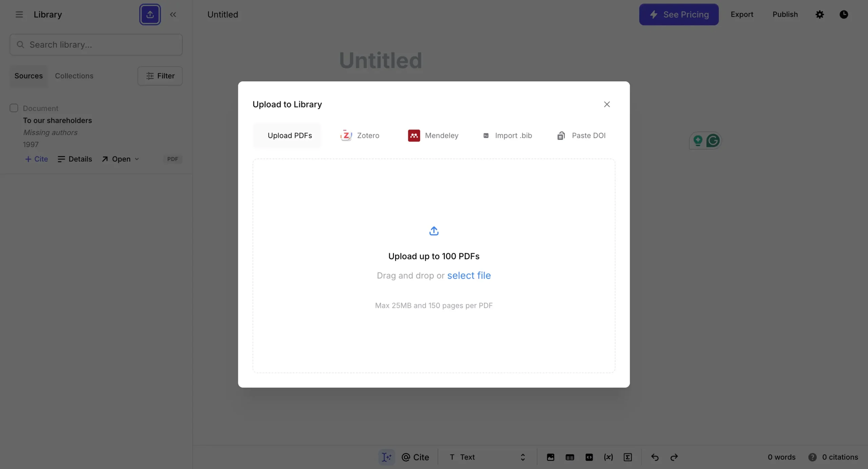Open the hamburger menu beside Library
This screenshot has width=868, height=469.
click(19, 15)
